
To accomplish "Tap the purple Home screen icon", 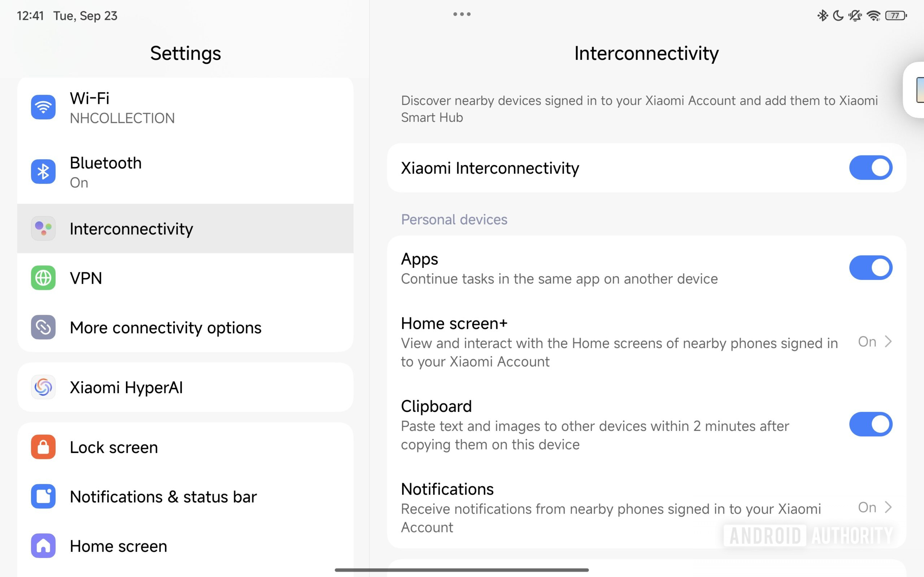I will (x=43, y=546).
